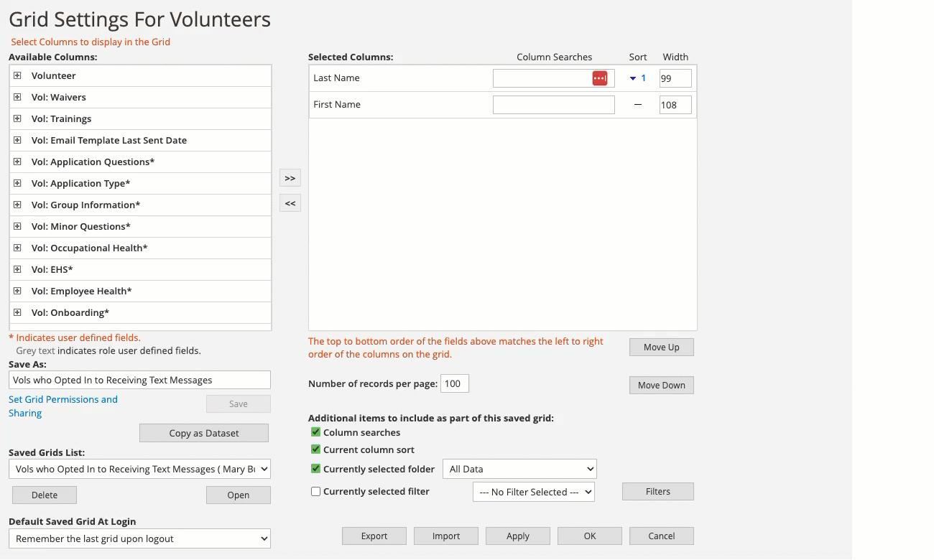This screenshot has height=560, width=934.
Task: Expand the Vol: Onboarding group
Action: [17, 312]
